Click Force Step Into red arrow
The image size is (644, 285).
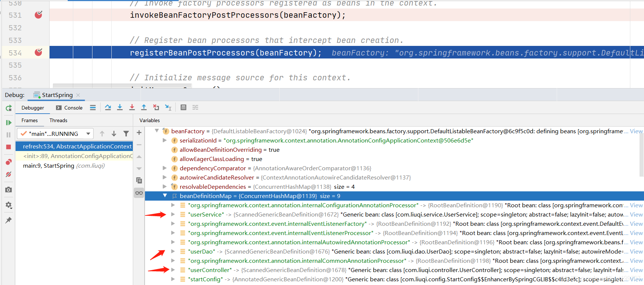[x=132, y=107]
